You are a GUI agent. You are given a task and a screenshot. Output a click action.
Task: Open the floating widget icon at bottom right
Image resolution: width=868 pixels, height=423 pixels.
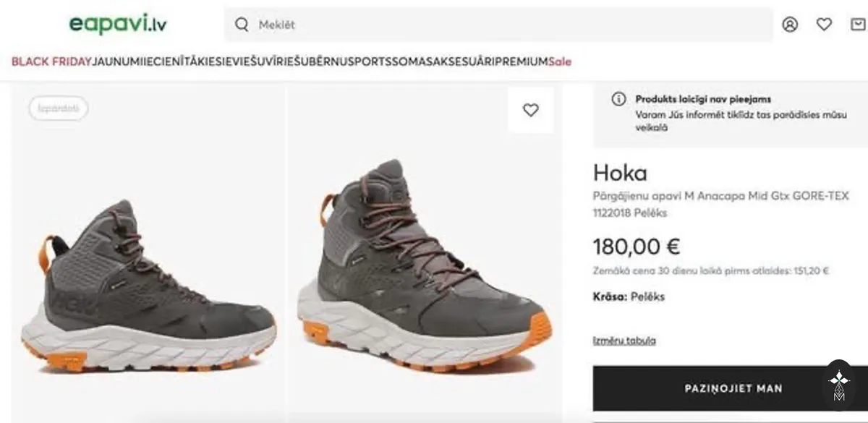click(839, 385)
